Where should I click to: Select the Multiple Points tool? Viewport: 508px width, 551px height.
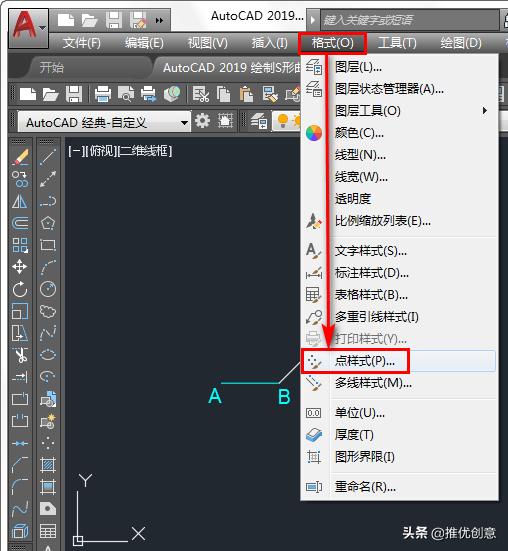pos(48,443)
